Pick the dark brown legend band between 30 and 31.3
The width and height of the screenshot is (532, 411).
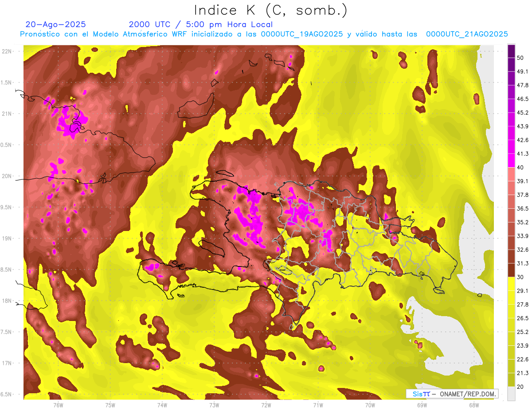[511, 270]
